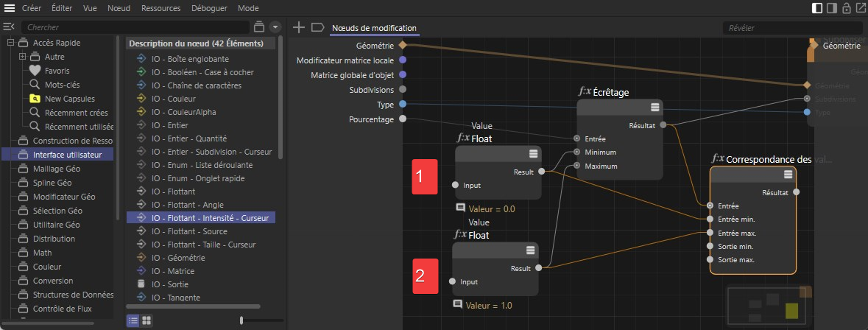The height and width of the screenshot is (330, 868).
Task: Switch asset list to grid view
Action: [x=147, y=320]
